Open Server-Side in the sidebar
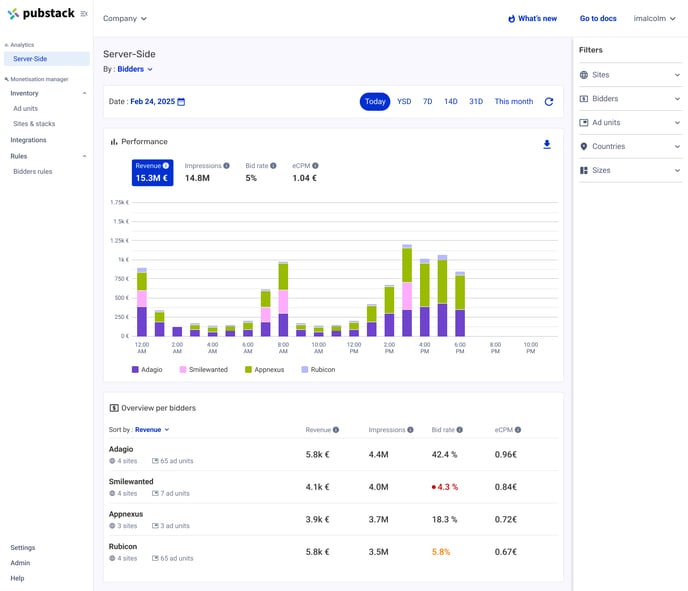 [47, 59]
